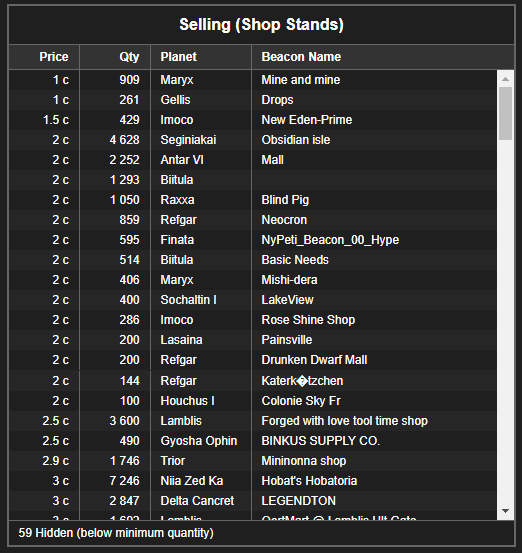Viewport: 522px width, 553px height.
Task: Click the Rose Shine Shop row
Action: (x=253, y=320)
